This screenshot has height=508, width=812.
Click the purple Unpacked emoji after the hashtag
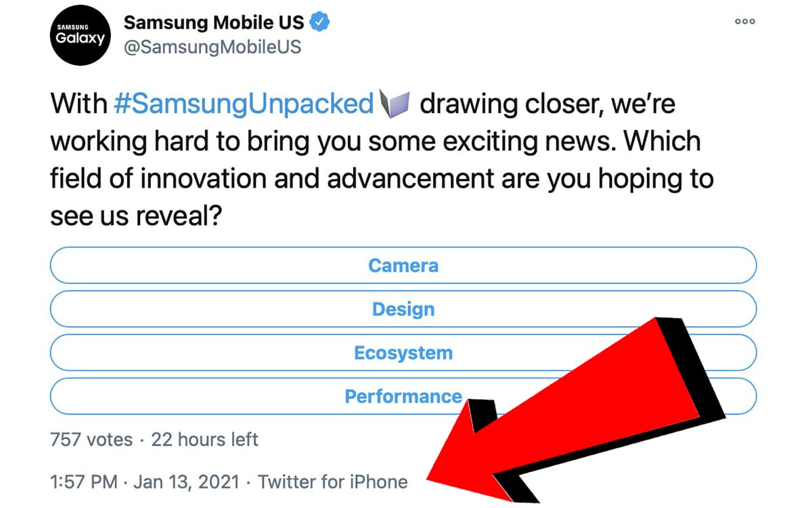397,105
